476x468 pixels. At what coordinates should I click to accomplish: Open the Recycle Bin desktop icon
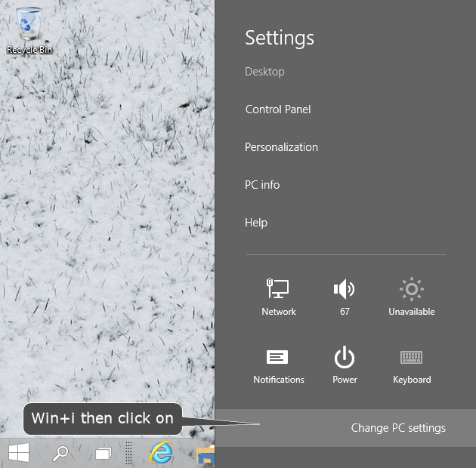[29, 31]
